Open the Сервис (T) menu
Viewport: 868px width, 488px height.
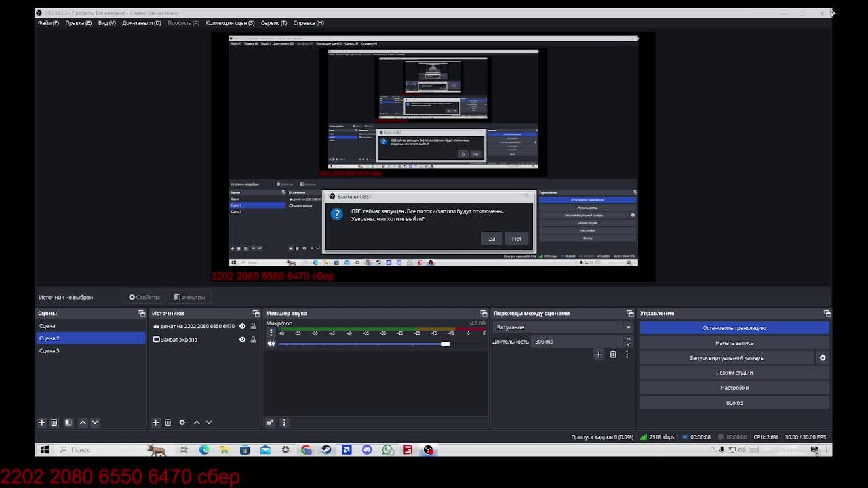(x=274, y=23)
